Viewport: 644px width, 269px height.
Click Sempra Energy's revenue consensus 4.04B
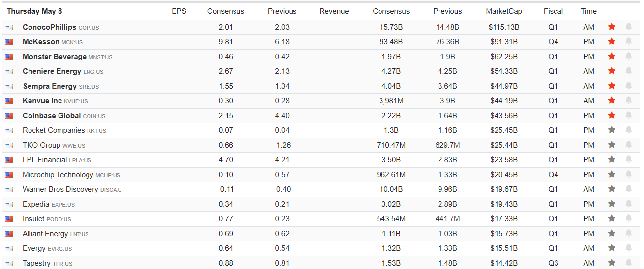point(391,86)
